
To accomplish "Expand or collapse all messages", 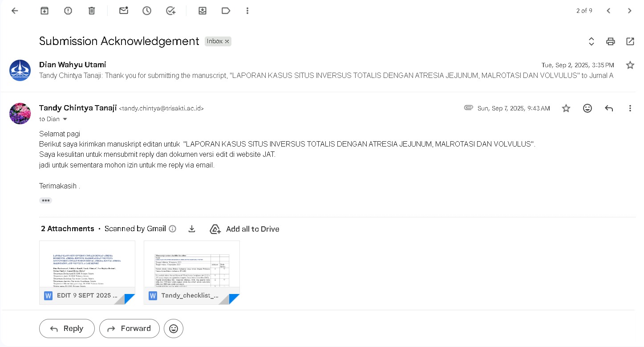I will 591,41.
